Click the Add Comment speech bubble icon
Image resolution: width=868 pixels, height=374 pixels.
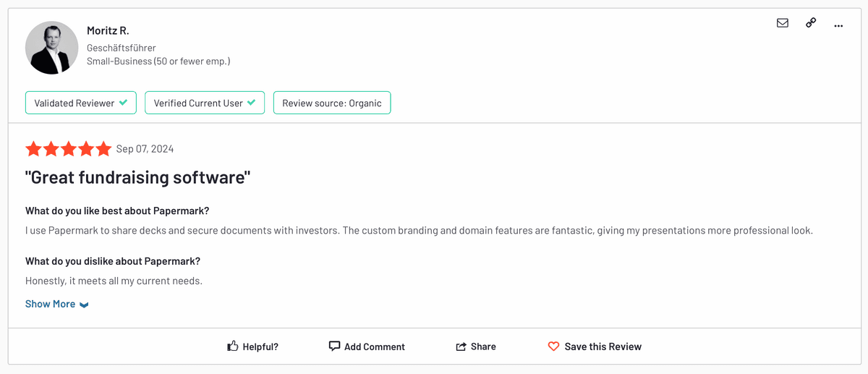click(x=334, y=347)
